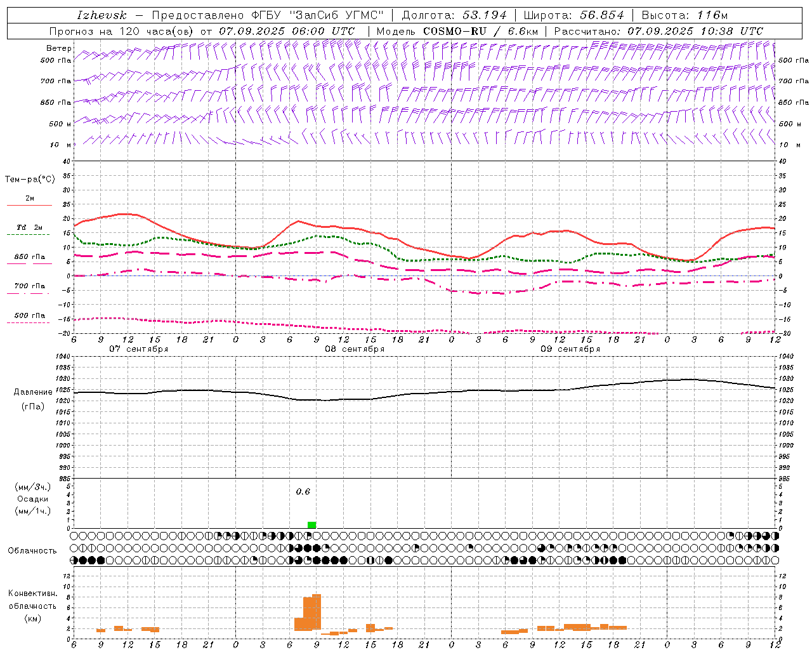This screenshot has width=812, height=650.
Task: Click the Модель COSMO-RU / 6.6км label
Action: (457, 31)
